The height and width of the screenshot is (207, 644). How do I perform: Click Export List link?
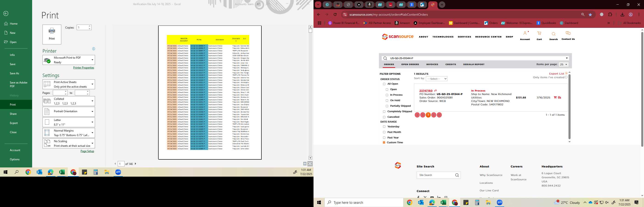pos(557,74)
